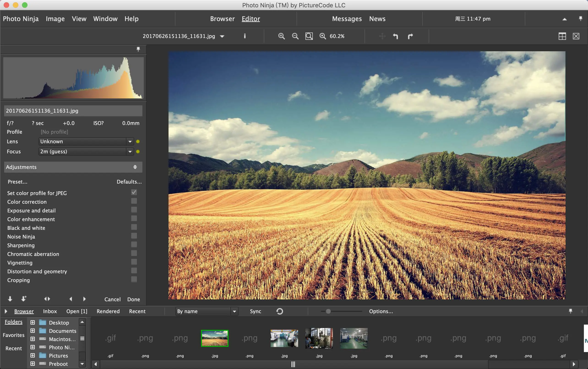Click the rotate left icon
This screenshot has height=369, width=588.
[395, 36]
